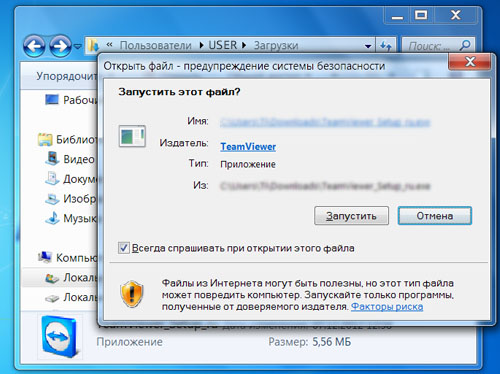
Task: Click the Приложение text in details pane
Action: pyautogui.click(x=129, y=342)
